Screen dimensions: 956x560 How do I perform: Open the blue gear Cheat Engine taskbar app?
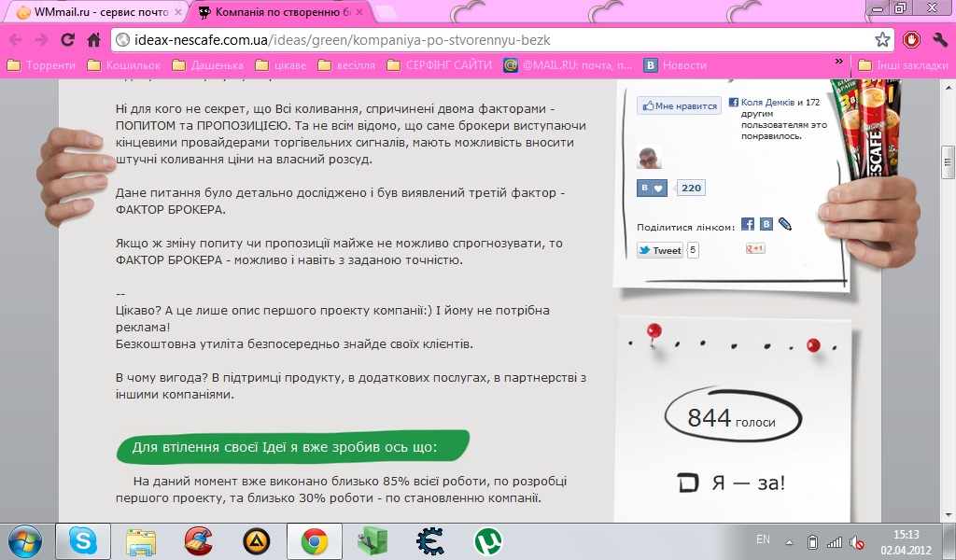430,541
